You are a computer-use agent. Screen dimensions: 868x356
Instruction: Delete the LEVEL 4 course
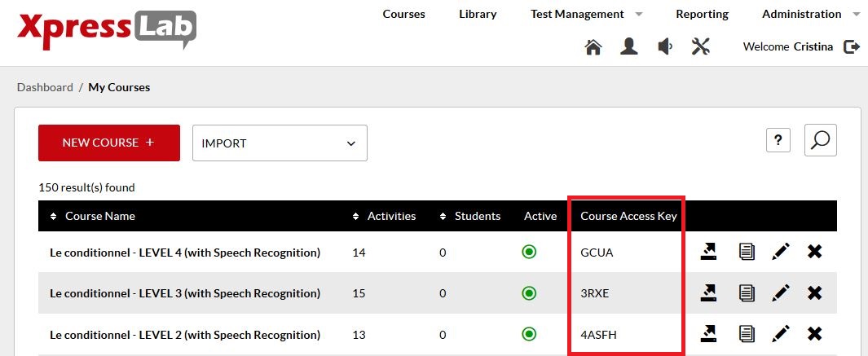(x=814, y=252)
